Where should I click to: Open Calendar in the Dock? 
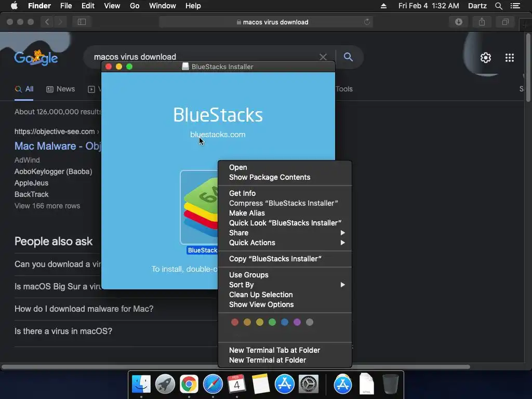pyautogui.click(x=236, y=384)
